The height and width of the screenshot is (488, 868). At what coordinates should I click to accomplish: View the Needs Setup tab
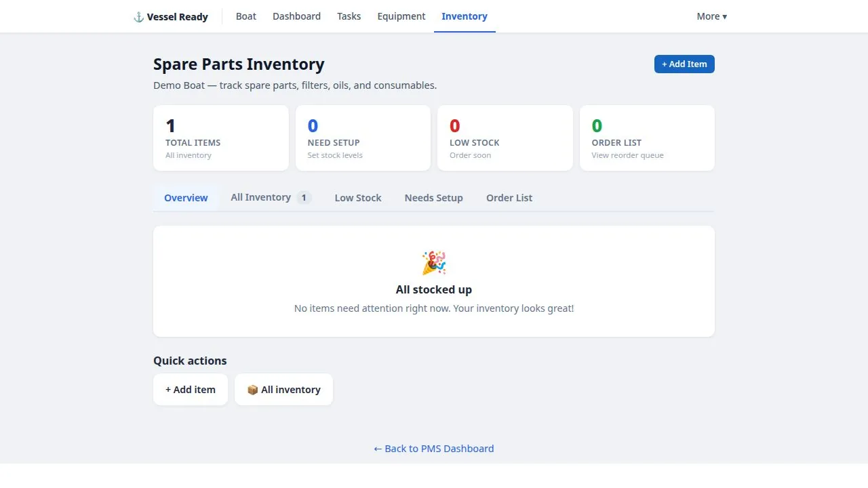coord(434,198)
